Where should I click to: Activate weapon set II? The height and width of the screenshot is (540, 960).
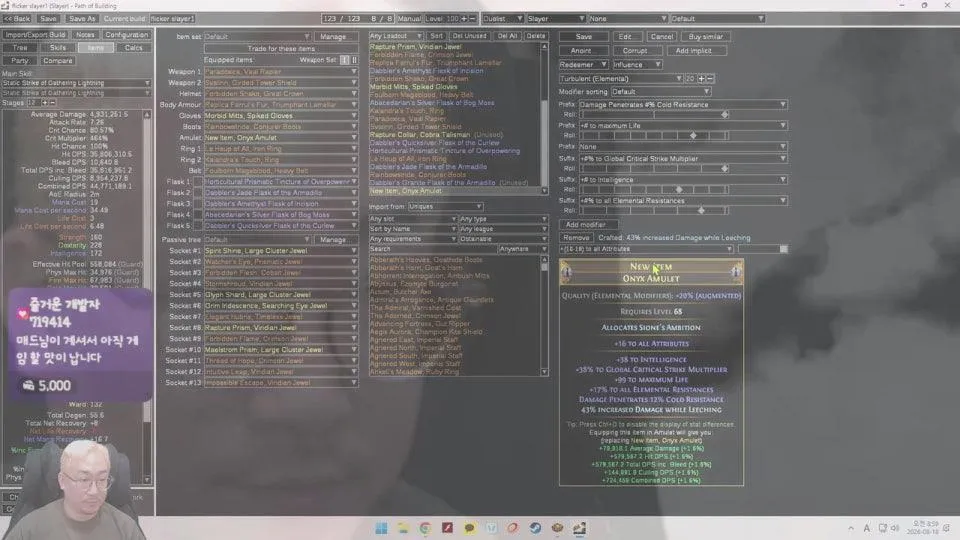[x=354, y=60]
